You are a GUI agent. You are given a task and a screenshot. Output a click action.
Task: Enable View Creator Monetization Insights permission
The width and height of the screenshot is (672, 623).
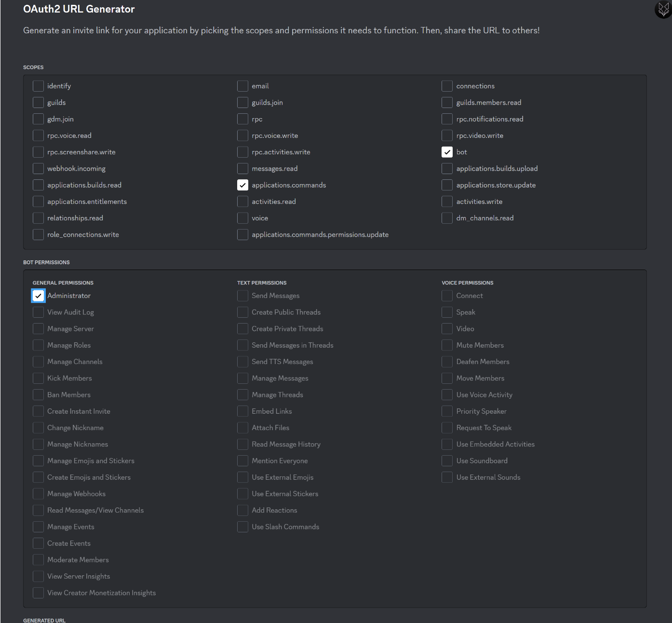pos(38,593)
